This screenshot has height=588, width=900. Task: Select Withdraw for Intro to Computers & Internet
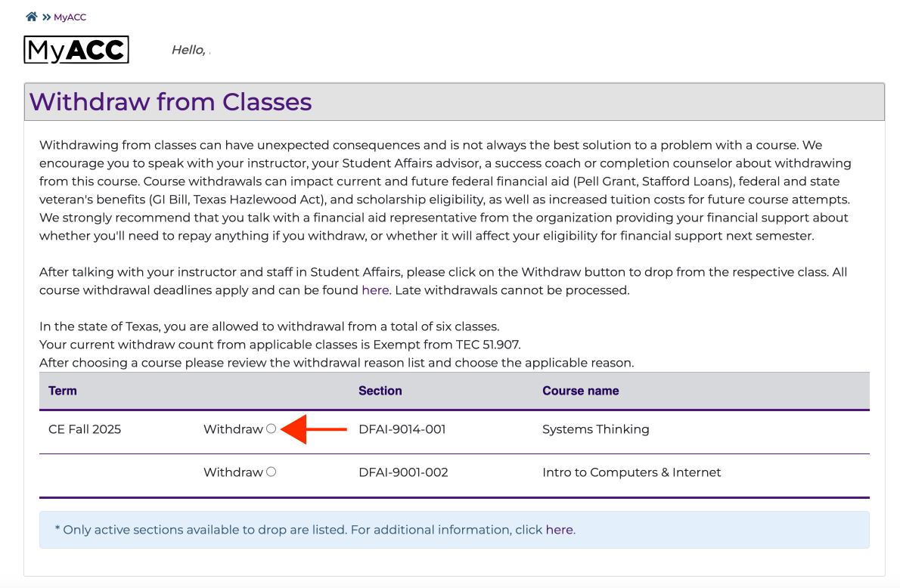coord(271,472)
